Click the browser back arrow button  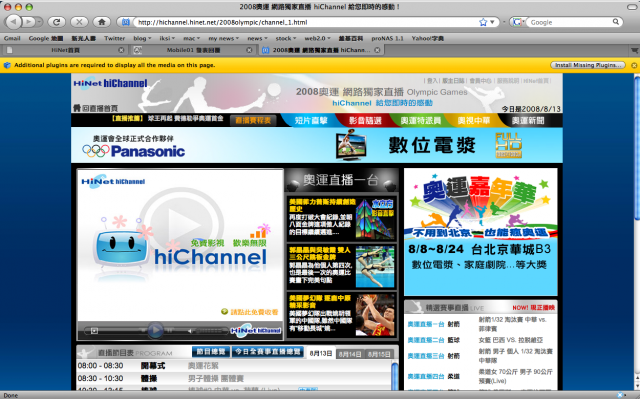tap(13, 22)
